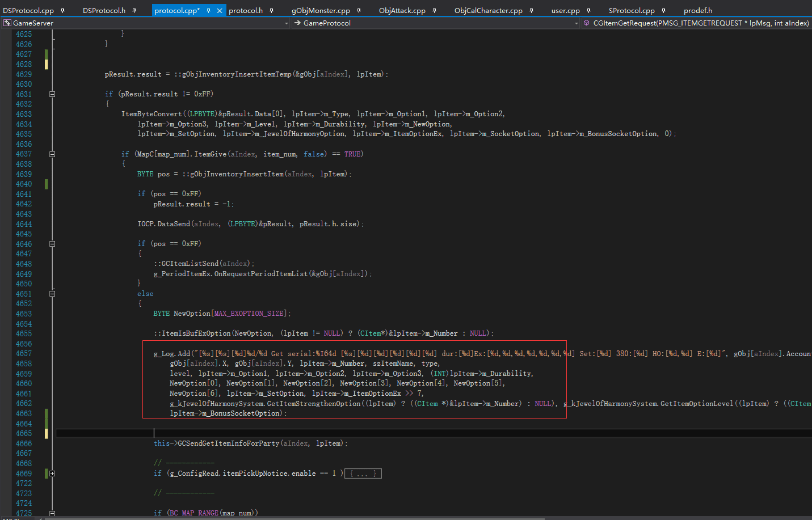Close the protocol.cpp* tab
The image size is (812, 520).
[x=220, y=10]
